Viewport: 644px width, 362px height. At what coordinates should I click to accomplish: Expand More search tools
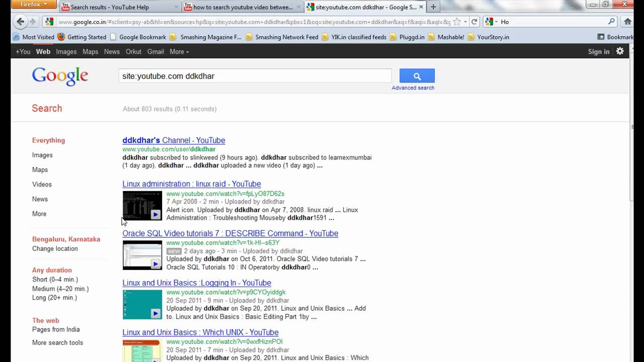click(57, 343)
